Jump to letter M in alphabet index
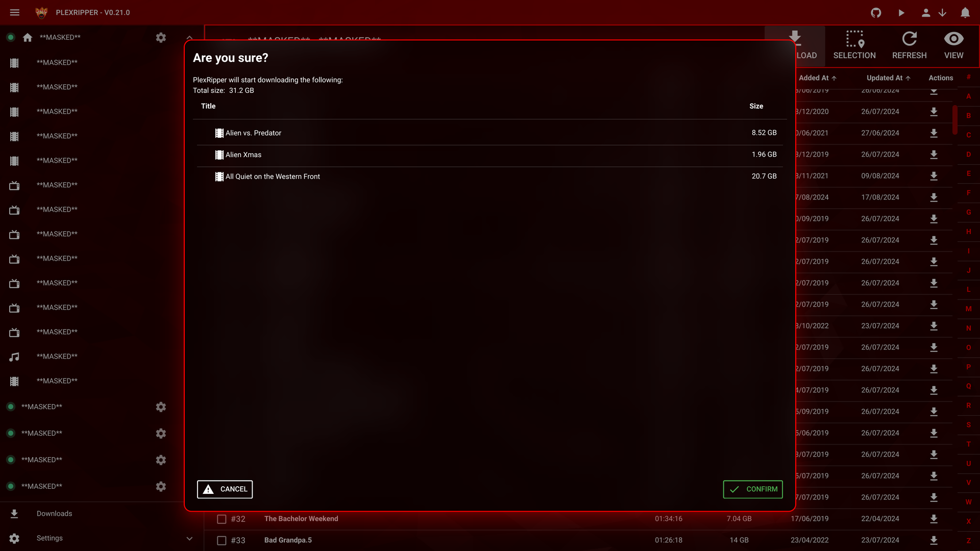 coord(968,309)
